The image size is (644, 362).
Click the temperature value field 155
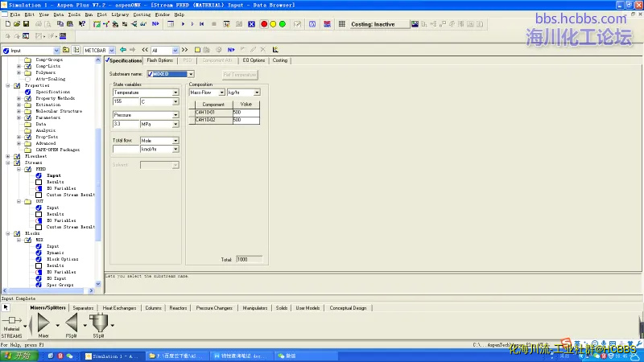[x=126, y=101]
